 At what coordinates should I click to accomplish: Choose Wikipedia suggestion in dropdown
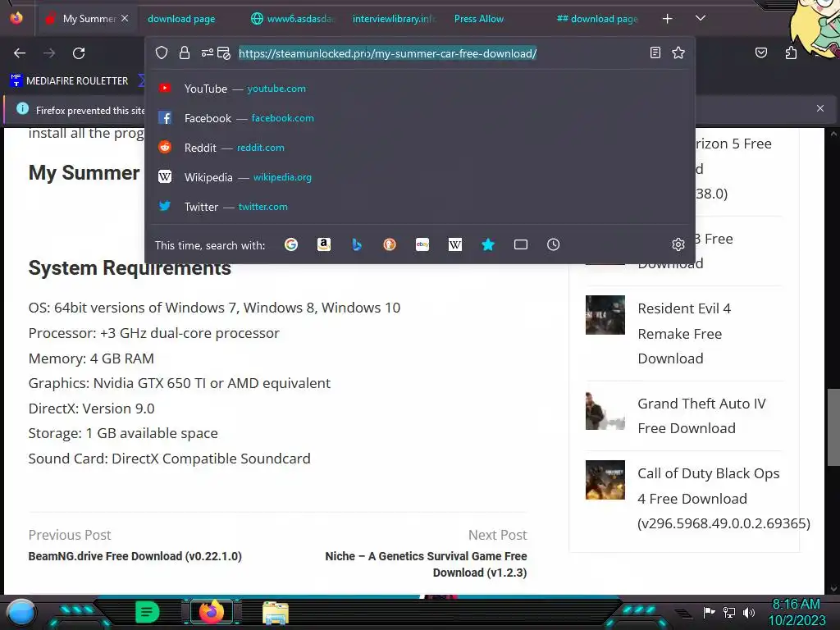420,177
